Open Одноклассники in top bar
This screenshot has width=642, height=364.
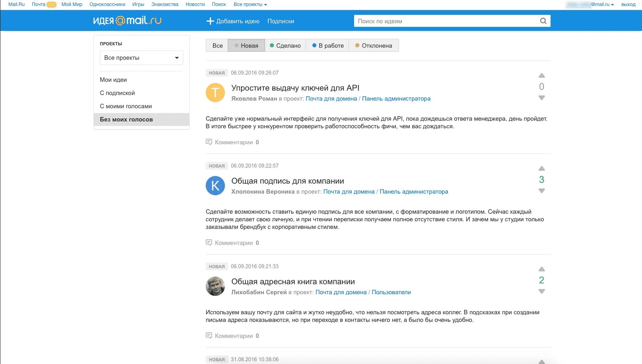[x=107, y=4]
